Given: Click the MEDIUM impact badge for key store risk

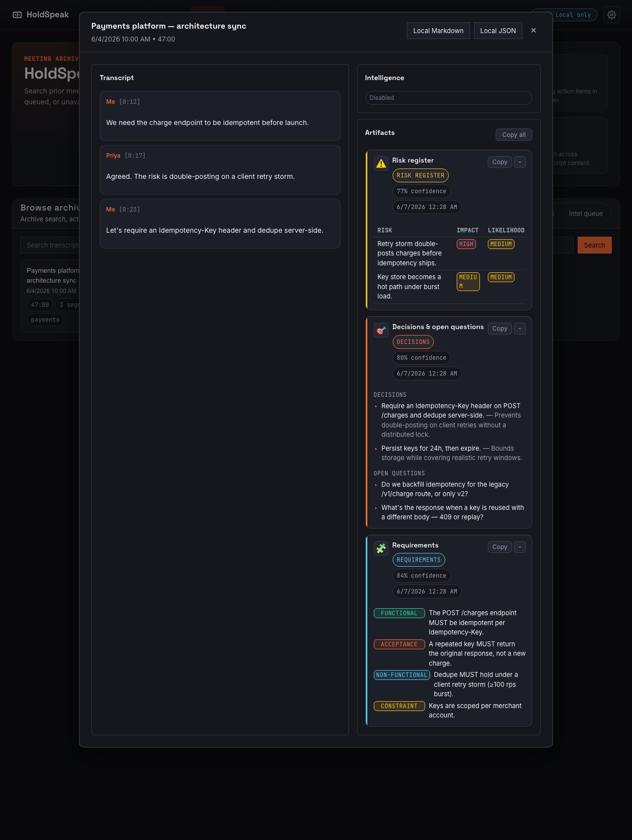Looking at the screenshot, I should tap(468, 282).
